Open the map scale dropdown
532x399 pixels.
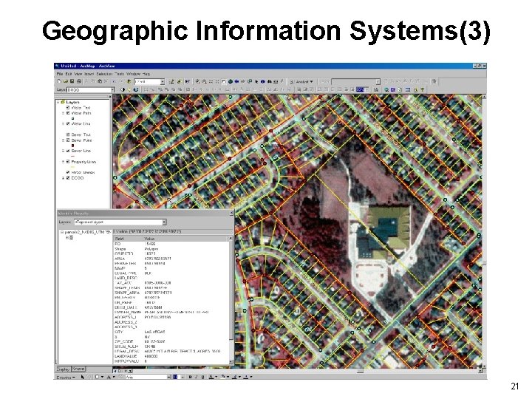162,82
